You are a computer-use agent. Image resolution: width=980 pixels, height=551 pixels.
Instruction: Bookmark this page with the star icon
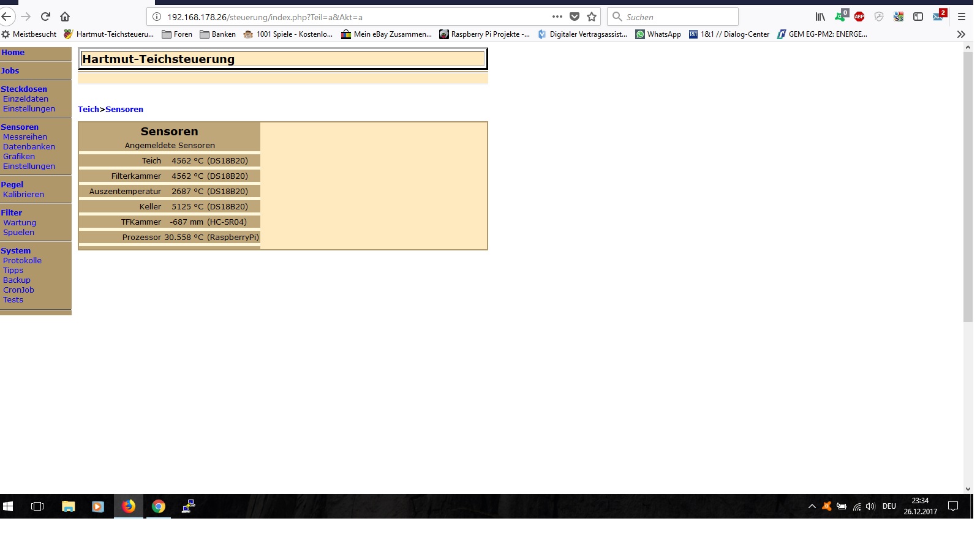tap(592, 17)
